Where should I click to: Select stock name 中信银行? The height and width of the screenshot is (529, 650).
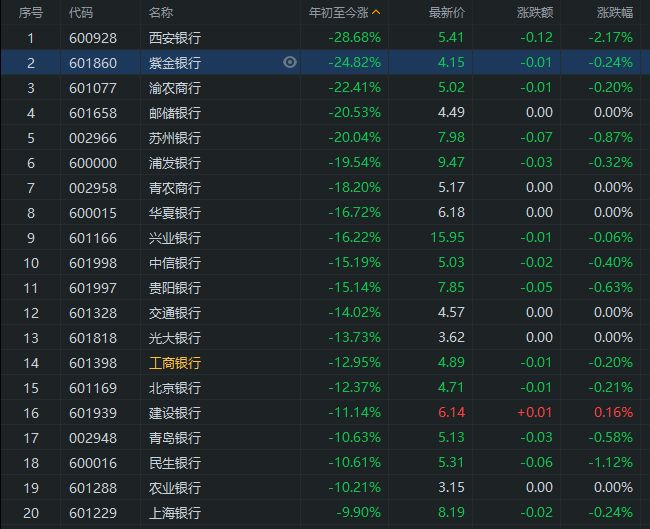click(175, 263)
